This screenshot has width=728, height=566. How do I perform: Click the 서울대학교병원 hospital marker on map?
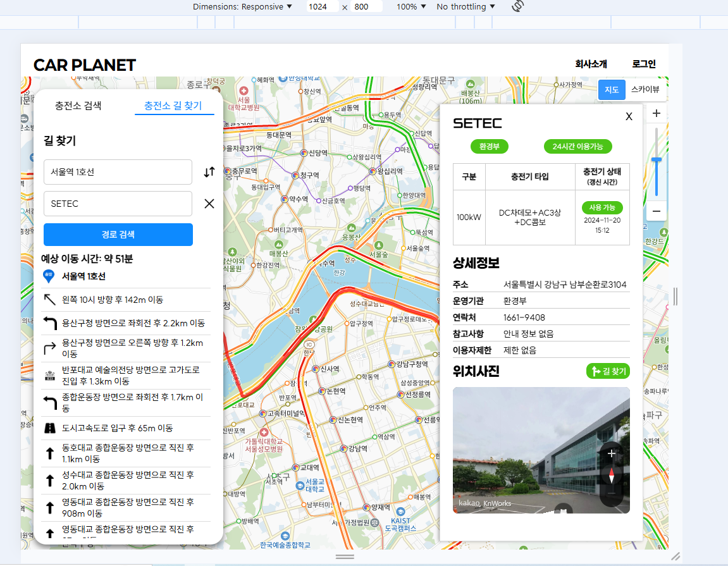[244, 91]
